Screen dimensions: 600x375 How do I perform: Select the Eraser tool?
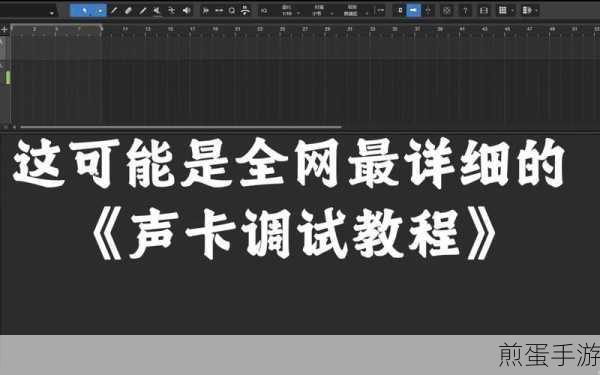[129, 11]
